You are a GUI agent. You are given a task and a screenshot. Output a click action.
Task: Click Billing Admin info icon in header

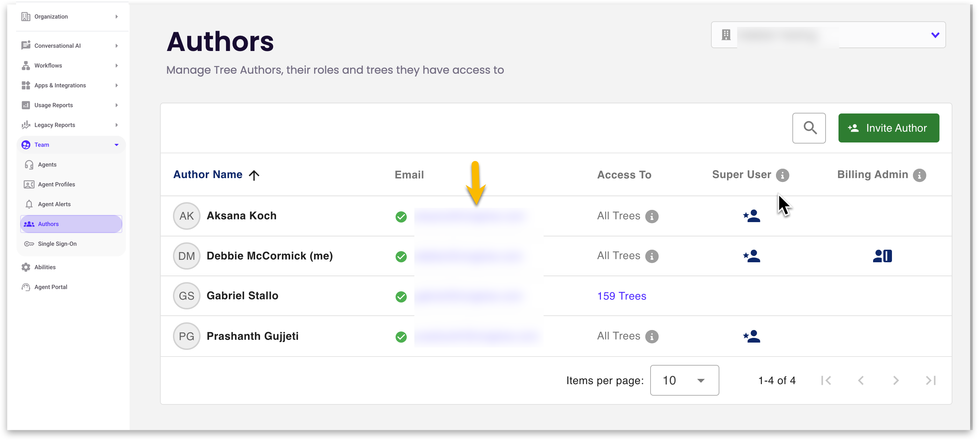pos(919,175)
